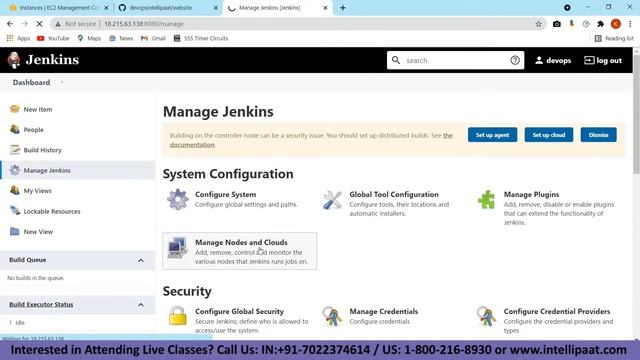640x360 pixels.
Task: Click the devops user avatar icon
Action: point(539,60)
